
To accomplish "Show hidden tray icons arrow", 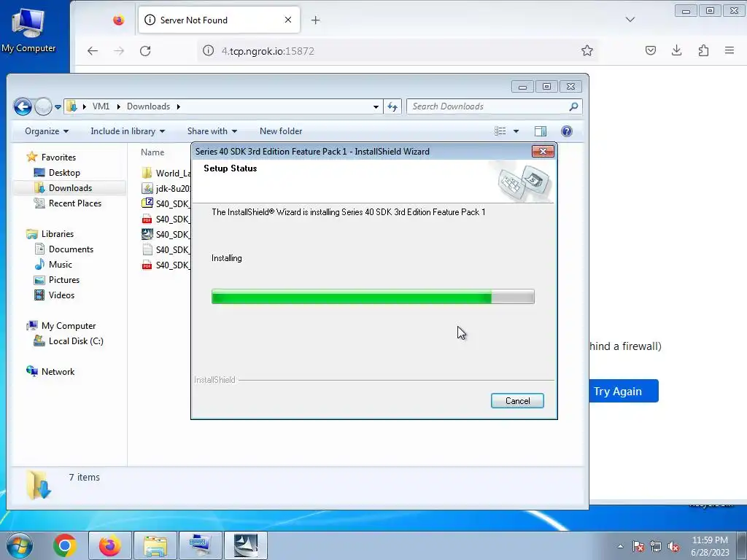I will click(620, 546).
